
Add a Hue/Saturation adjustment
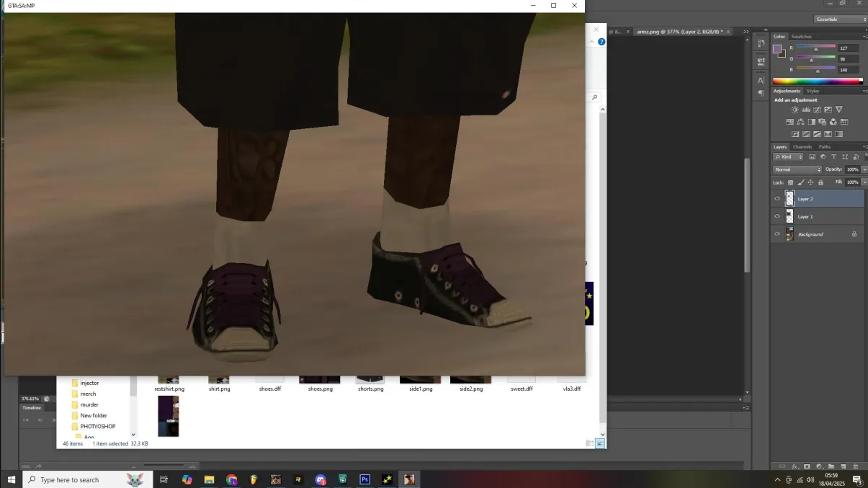[789, 122]
